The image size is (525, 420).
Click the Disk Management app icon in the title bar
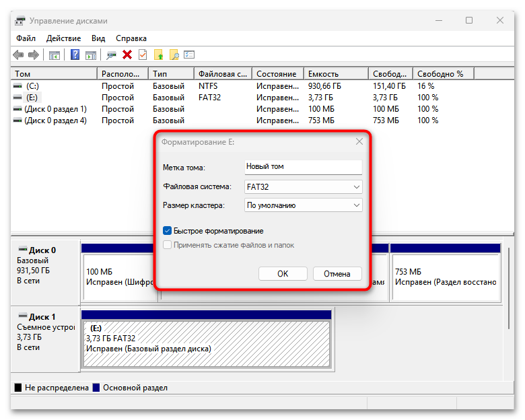pyautogui.click(x=20, y=21)
